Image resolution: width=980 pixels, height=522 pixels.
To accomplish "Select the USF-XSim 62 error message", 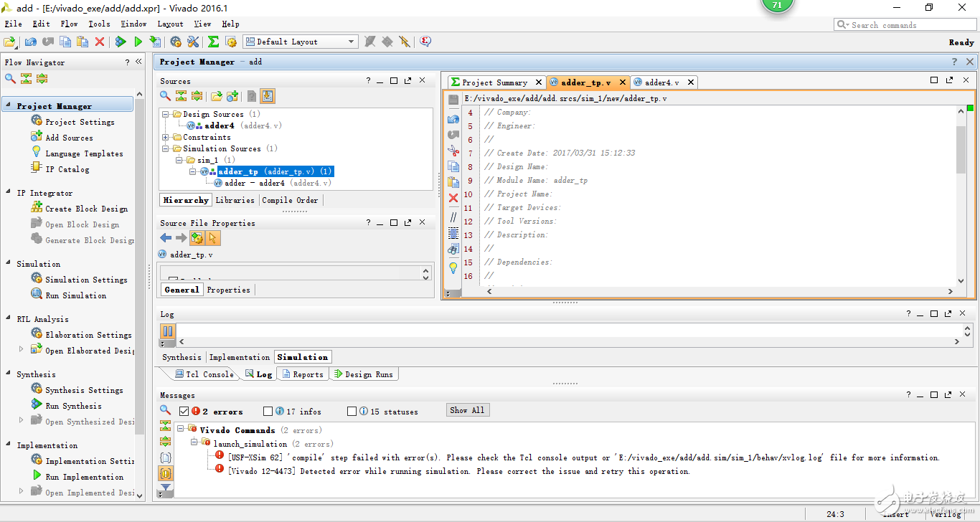I will [x=583, y=457].
